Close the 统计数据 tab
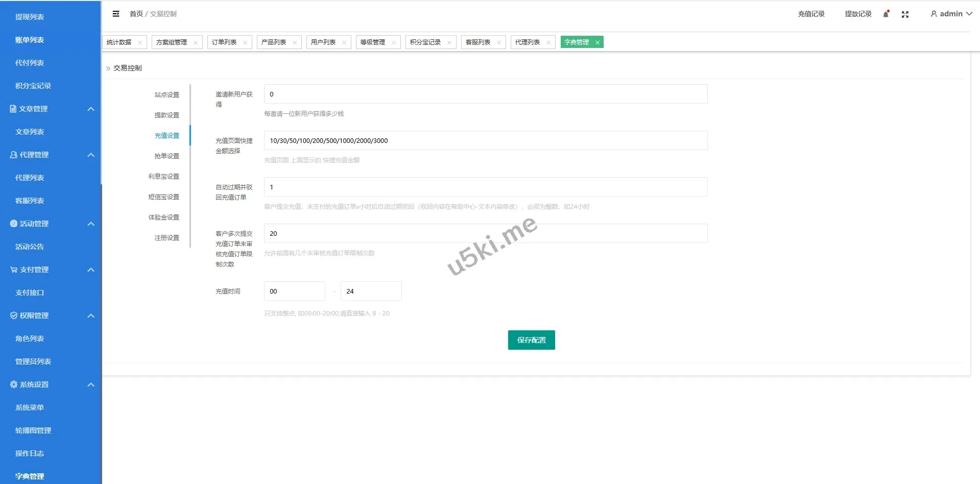Viewport: 980px width, 484px height. (140, 42)
